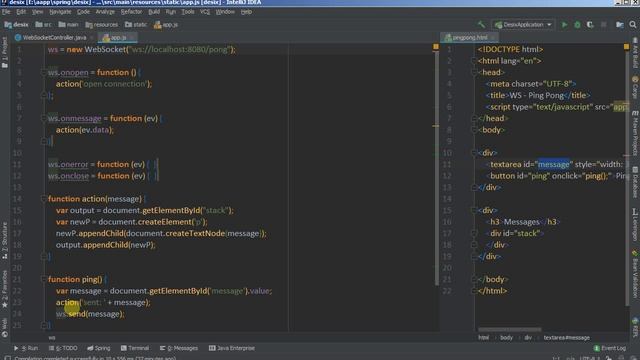The image size is (640, 360).
Task: Click the static folder breadcrumb
Action: click(136, 25)
